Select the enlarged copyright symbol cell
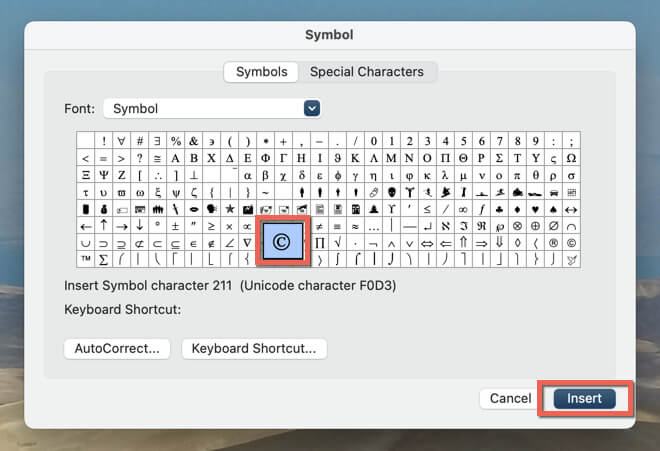This screenshot has height=451, width=660. pos(281,241)
